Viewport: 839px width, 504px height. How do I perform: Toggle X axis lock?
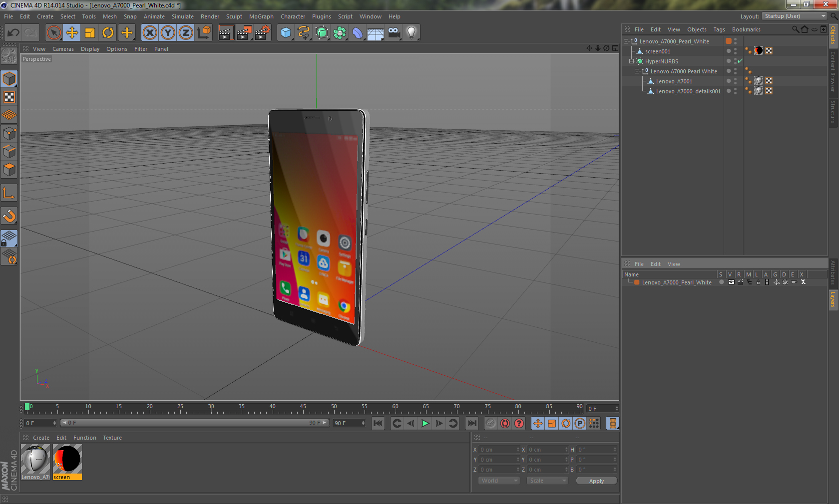150,33
